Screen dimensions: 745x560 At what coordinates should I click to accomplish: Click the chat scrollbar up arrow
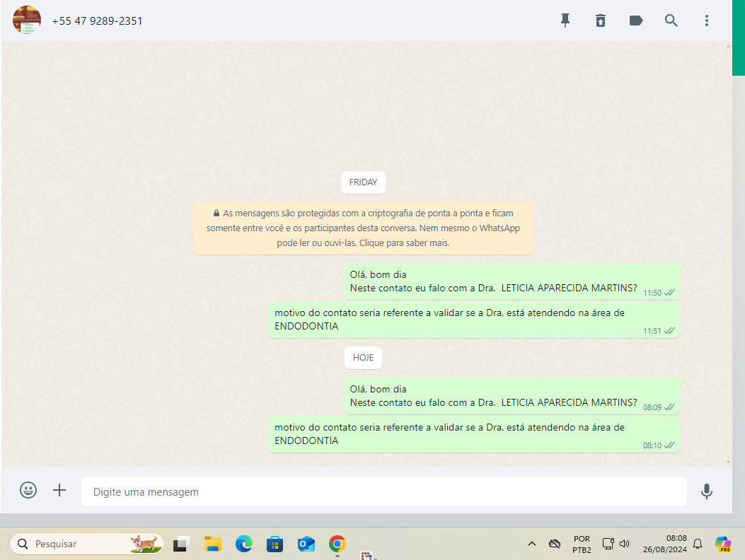point(728,47)
